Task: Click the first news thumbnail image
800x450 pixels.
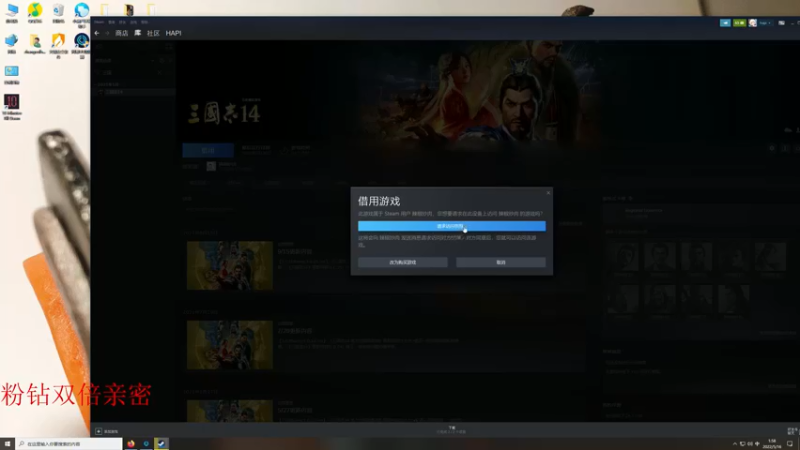Action: pyautogui.click(x=230, y=266)
